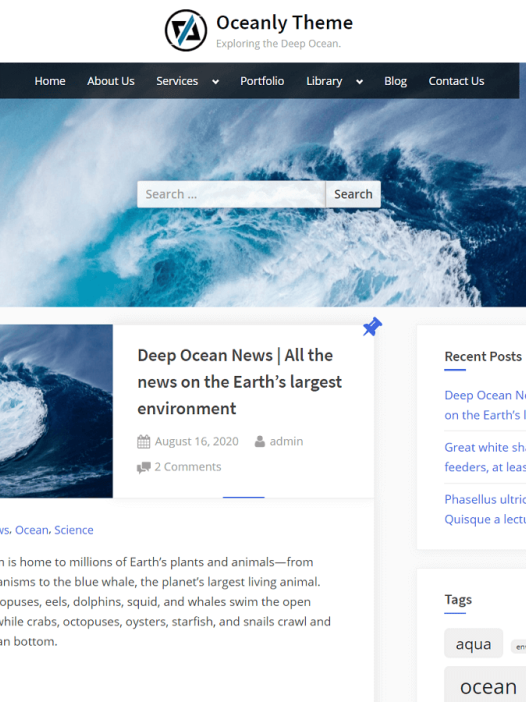The height and width of the screenshot is (702, 526).
Task: Open Deep Ocean News in Recent Posts
Action: (x=485, y=405)
